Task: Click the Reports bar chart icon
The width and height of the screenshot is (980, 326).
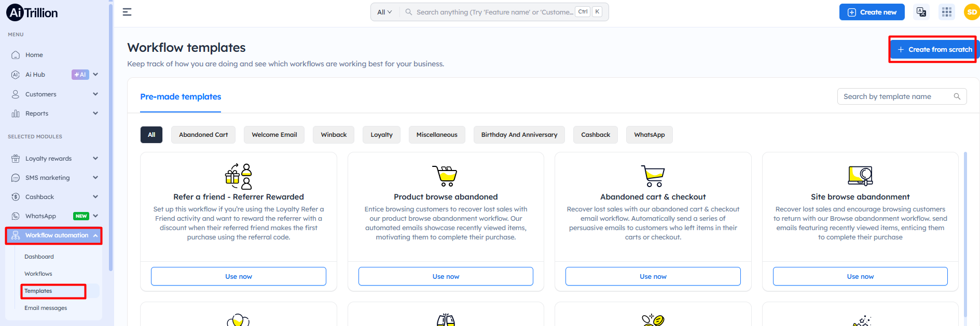Action: (16, 114)
